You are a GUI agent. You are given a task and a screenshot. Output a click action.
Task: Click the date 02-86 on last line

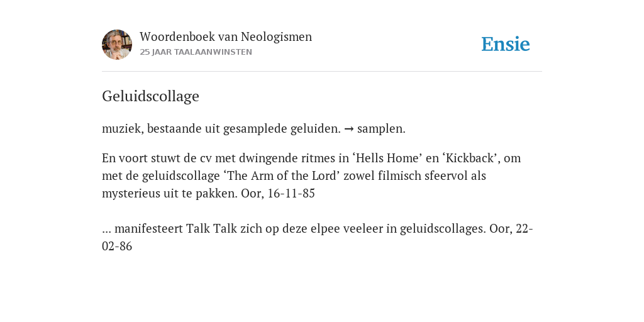(117, 247)
